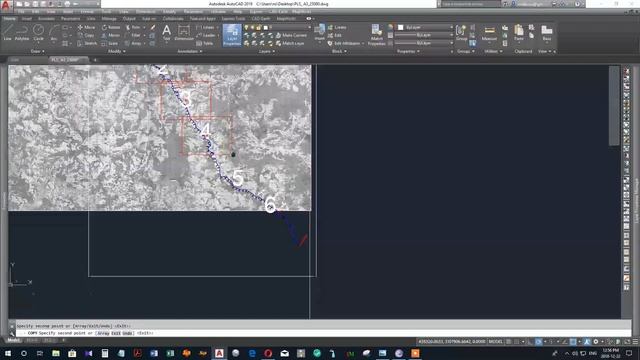Toggle the highlighted blue square status bar button
Screen dimensions: 640x360
(x=573, y=342)
